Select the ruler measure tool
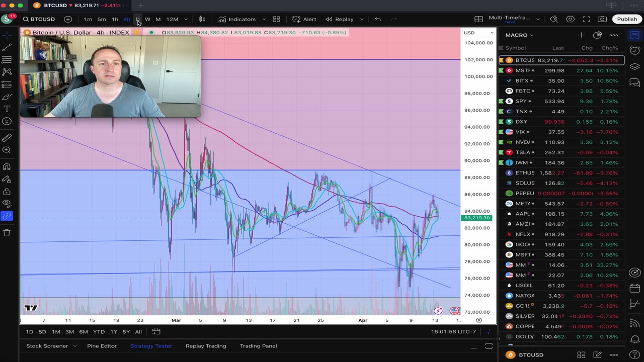The image size is (644, 362). 7,138
